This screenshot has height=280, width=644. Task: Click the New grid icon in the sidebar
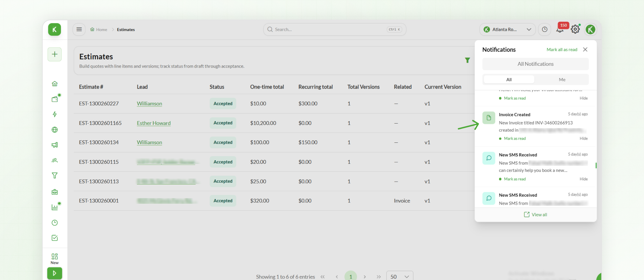pyautogui.click(x=55, y=259)
